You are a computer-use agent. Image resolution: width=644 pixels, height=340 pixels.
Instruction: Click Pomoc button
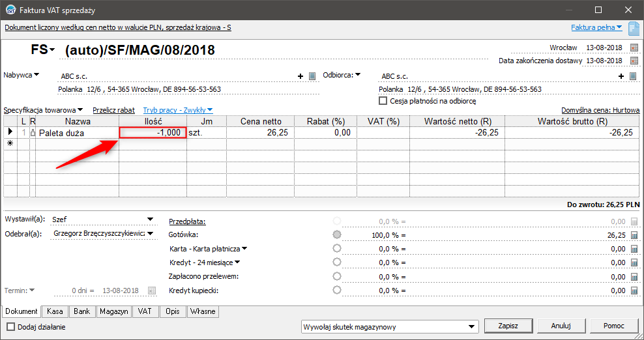pos(614,326)
